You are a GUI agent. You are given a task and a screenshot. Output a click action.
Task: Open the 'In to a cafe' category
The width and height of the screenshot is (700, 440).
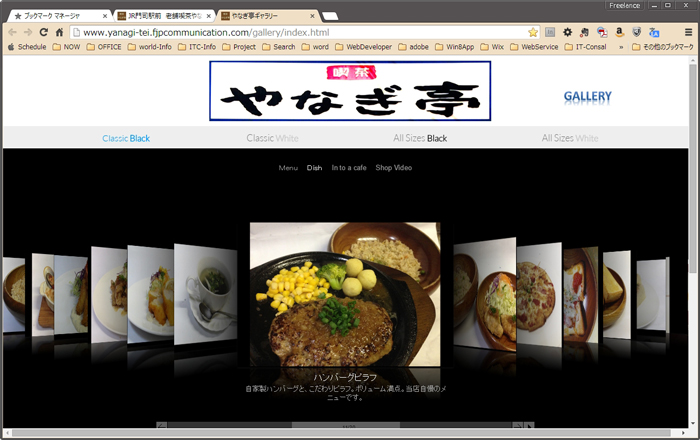(x=349, y=168)
